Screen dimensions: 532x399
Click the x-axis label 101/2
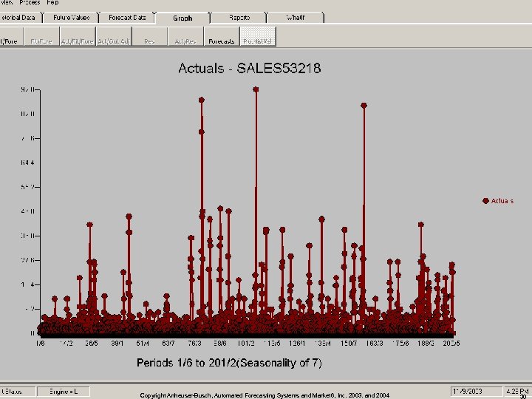click(x=245, y=344)
